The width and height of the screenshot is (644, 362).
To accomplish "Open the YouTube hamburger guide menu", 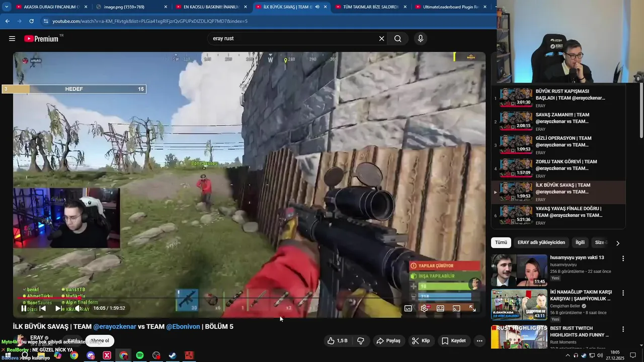I will pyautogui.click(x=12, y=39).
